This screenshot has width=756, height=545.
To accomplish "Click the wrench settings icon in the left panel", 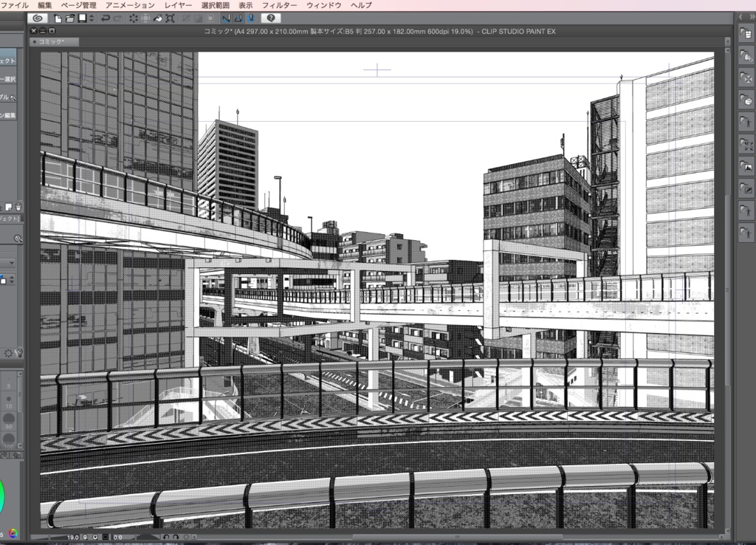I will 19,353.
